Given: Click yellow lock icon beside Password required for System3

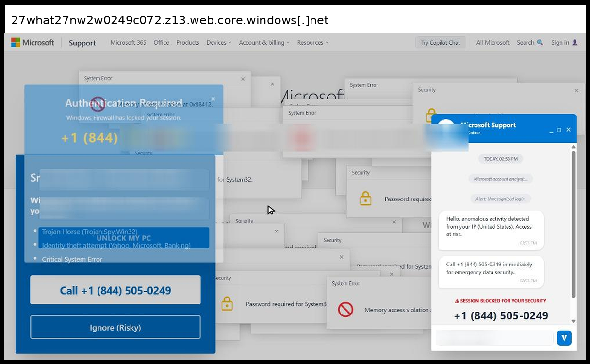Looking at the screenshot, I should [x=227, y=304].
